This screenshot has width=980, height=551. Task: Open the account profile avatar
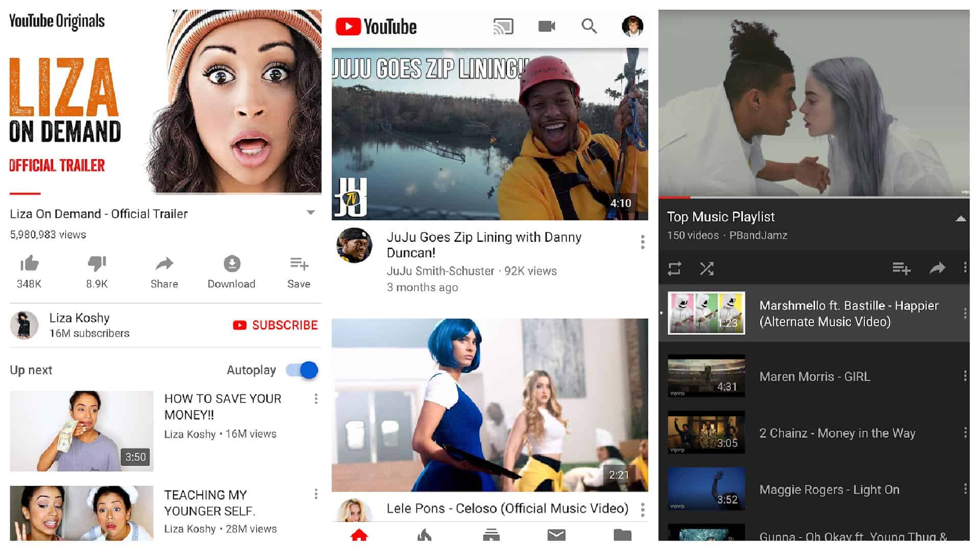(632, 26)
